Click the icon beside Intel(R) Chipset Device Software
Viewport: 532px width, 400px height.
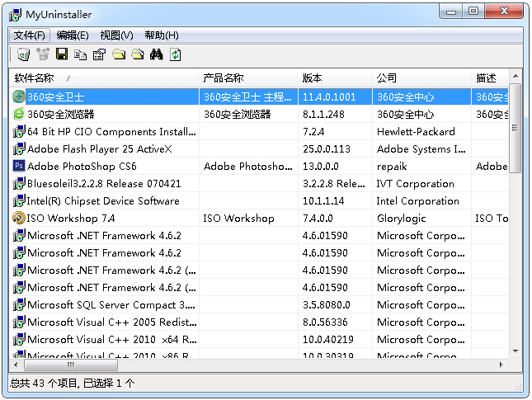pos(19,200)
